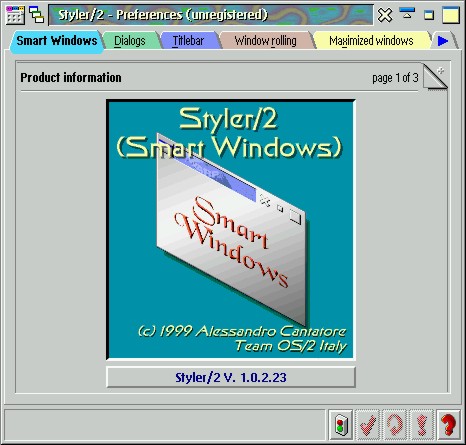Go to the Window rolling tab
Viewport: 466px width, 445px height.
266,41
